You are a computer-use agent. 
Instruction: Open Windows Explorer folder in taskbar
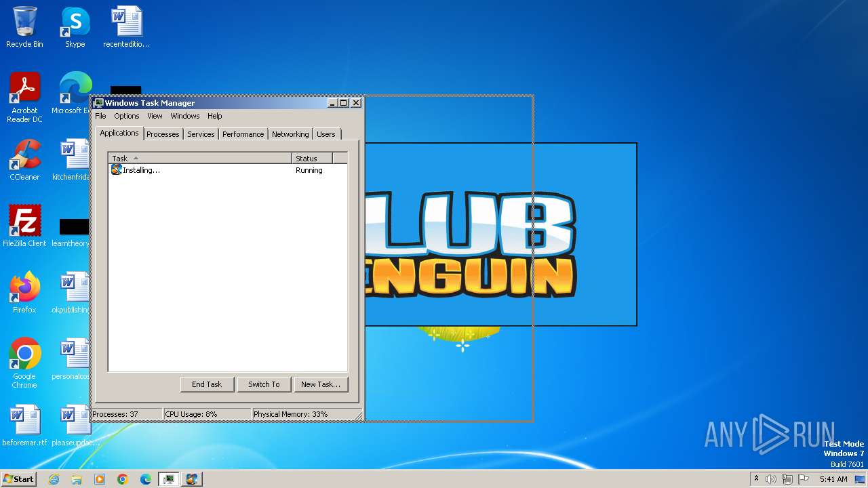coord(77,479)
